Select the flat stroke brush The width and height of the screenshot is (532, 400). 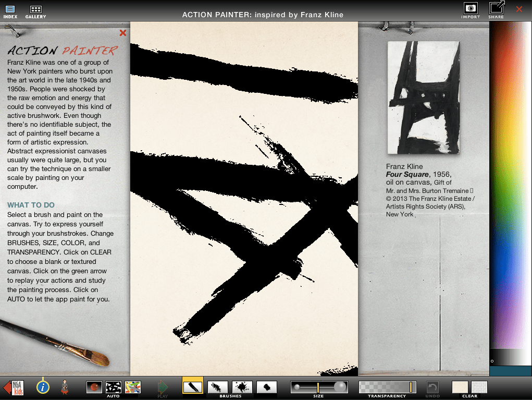pos(193,387)
